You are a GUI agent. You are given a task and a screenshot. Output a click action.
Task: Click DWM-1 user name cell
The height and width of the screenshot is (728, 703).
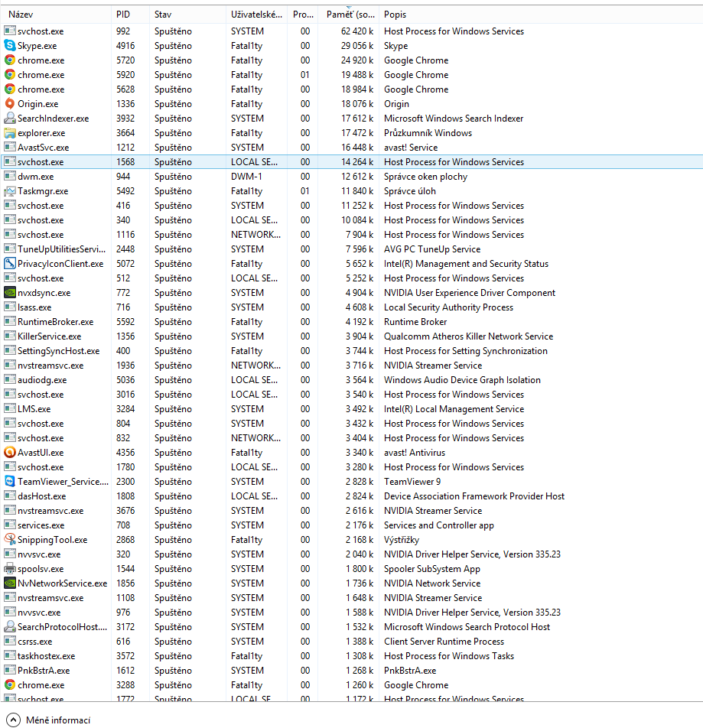coord(246,177)
